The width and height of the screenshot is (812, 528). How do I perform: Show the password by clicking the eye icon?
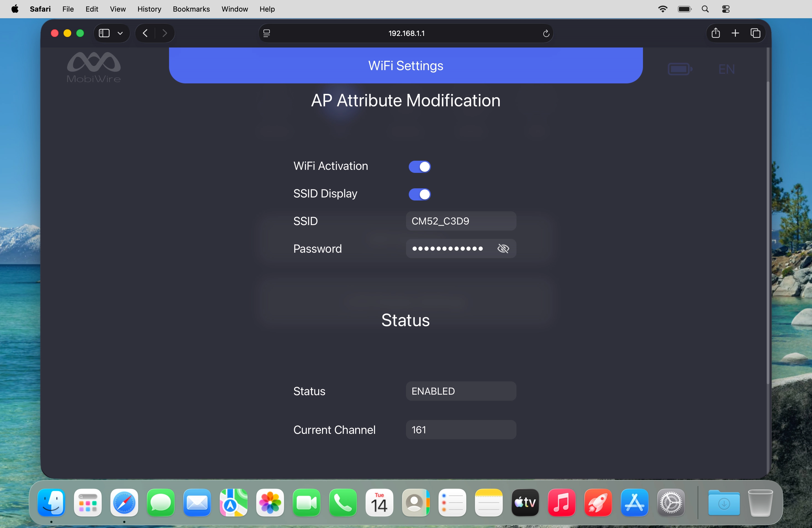point(503,249)
